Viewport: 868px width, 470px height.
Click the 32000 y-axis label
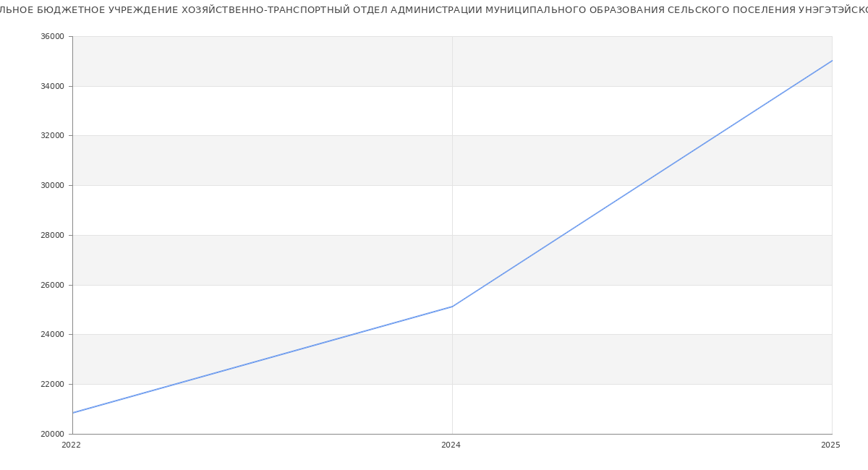51,135
